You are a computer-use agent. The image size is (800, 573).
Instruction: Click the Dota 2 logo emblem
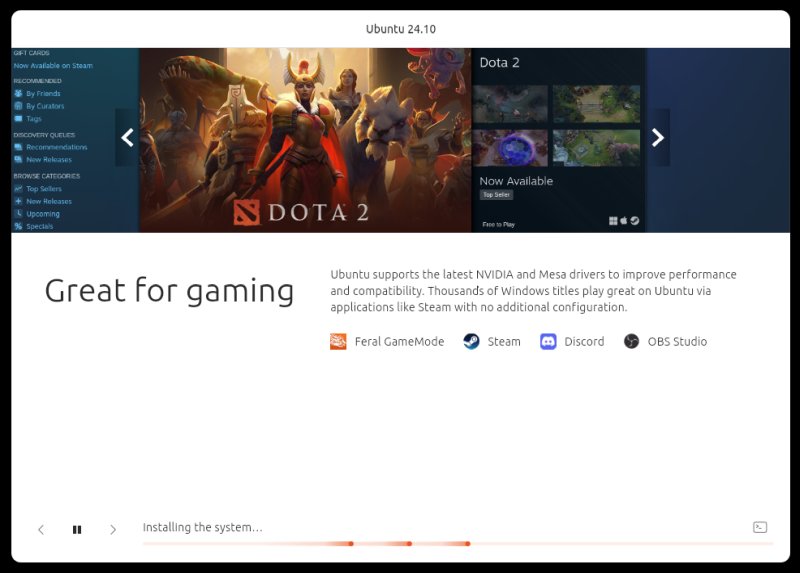coord(247,212)
